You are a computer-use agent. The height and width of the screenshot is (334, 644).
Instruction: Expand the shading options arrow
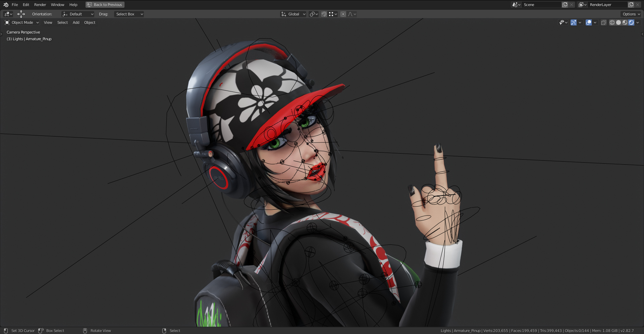638,22
